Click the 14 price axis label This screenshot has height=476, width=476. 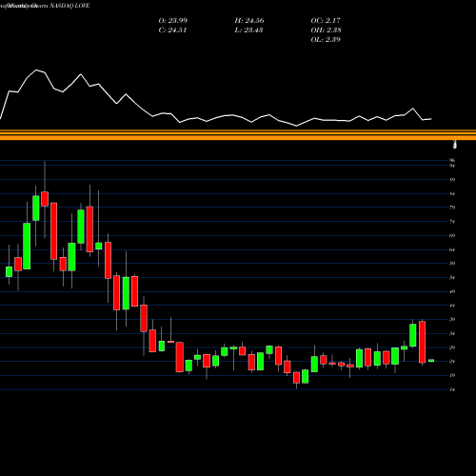[x=452, y=389]
